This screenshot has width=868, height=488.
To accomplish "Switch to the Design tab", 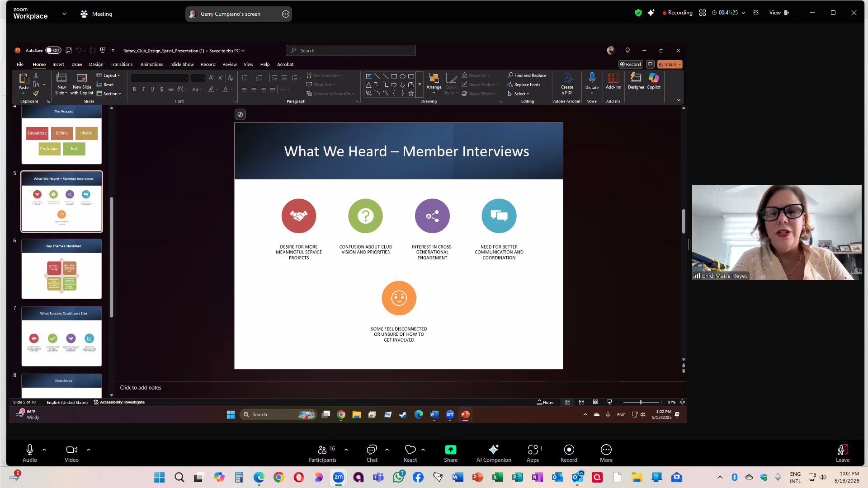I will 96,65.
